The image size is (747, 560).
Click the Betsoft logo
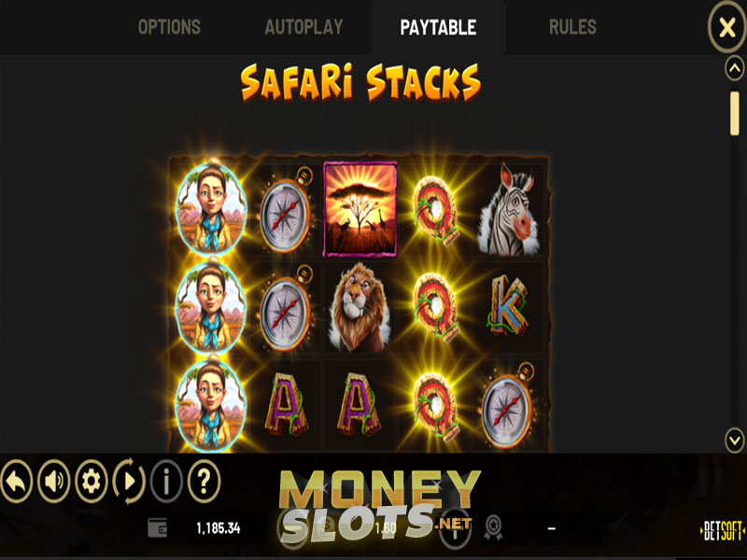pos(722,530)
